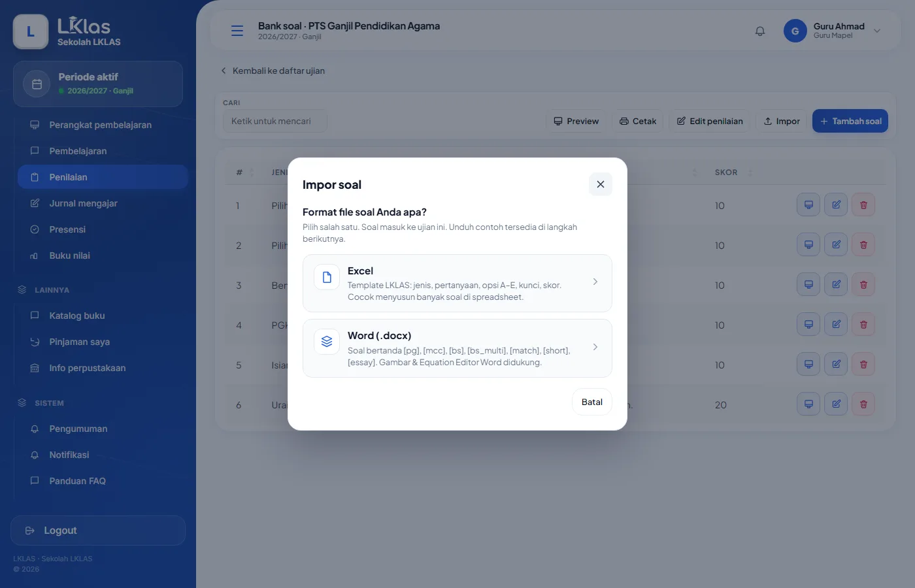The image size is (915, 588).
Task: Select Penilaian sidebar item
Action: tap(103, 177)
